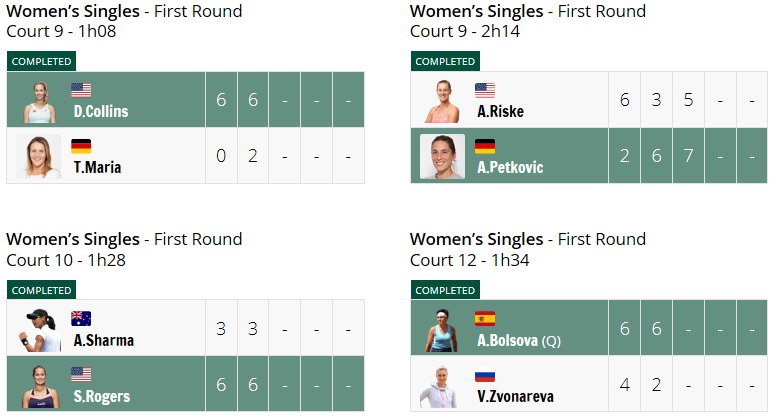Open S.Rogers player name link
The width and height of the screenshot is (775, 419).
pyautogui.click(x=102, y=396)
